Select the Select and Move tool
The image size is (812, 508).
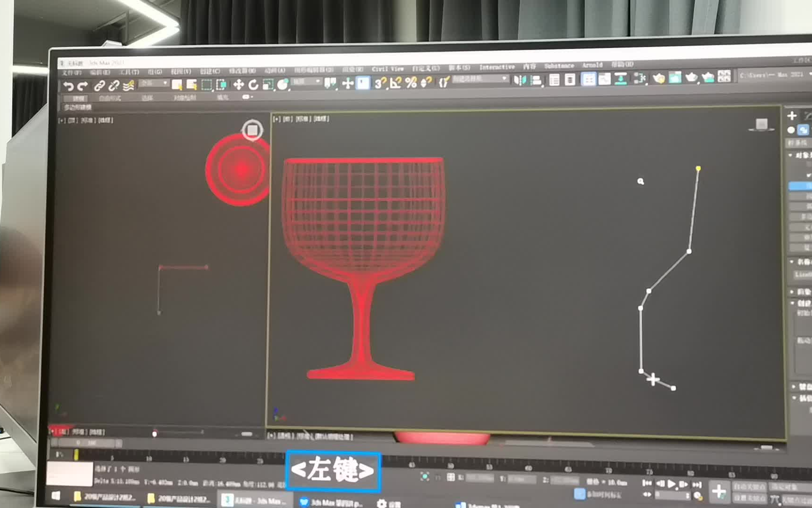coord(238,84)
